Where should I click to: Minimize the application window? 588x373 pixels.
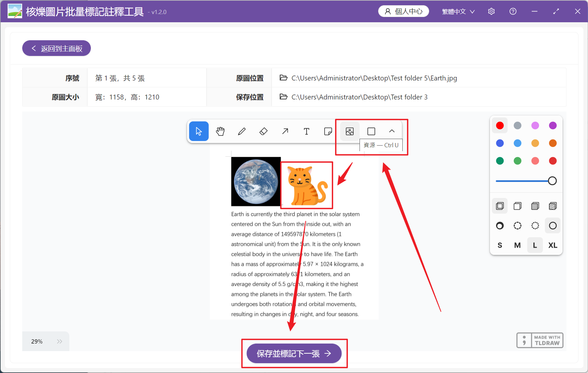[x=534, y=11]
